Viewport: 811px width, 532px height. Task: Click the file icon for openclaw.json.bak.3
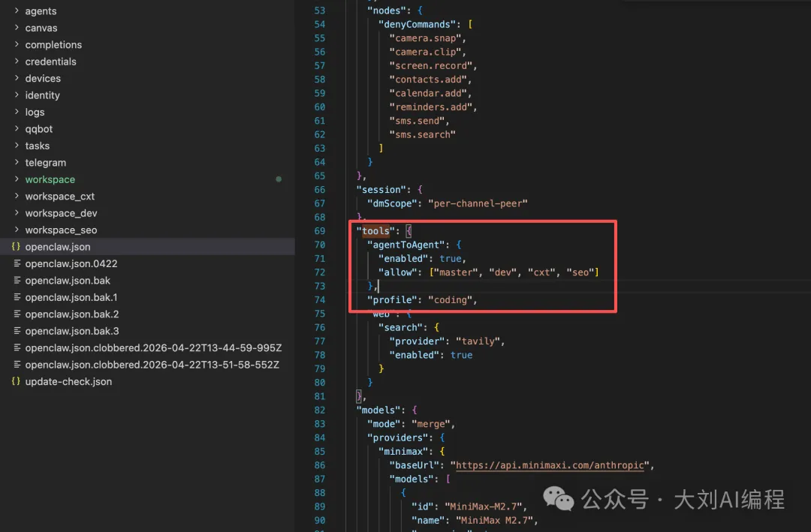pyautogui.click(x=17, y=331)
